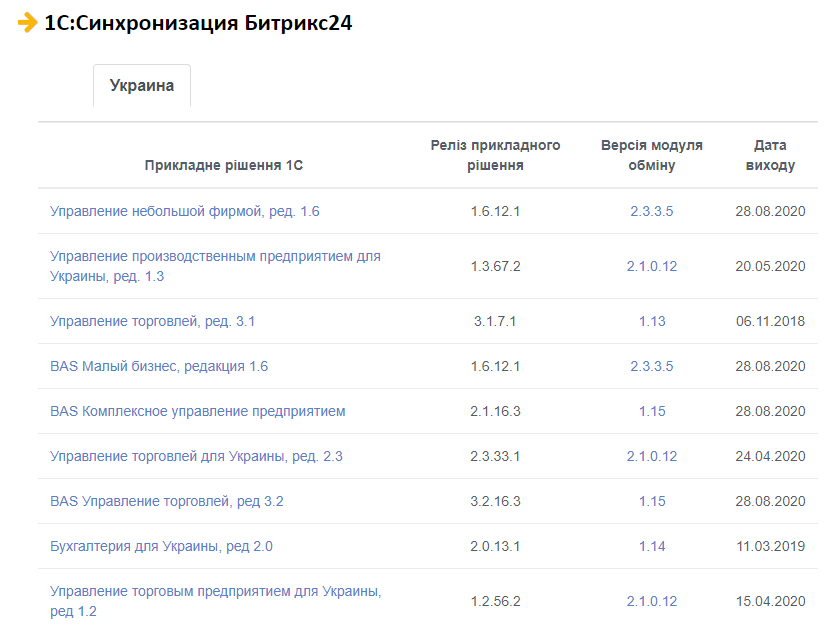Open the Управление небольшой фирмой, ред. 1.6 link
The image size is (831, 626).
(x=184, y=211)
